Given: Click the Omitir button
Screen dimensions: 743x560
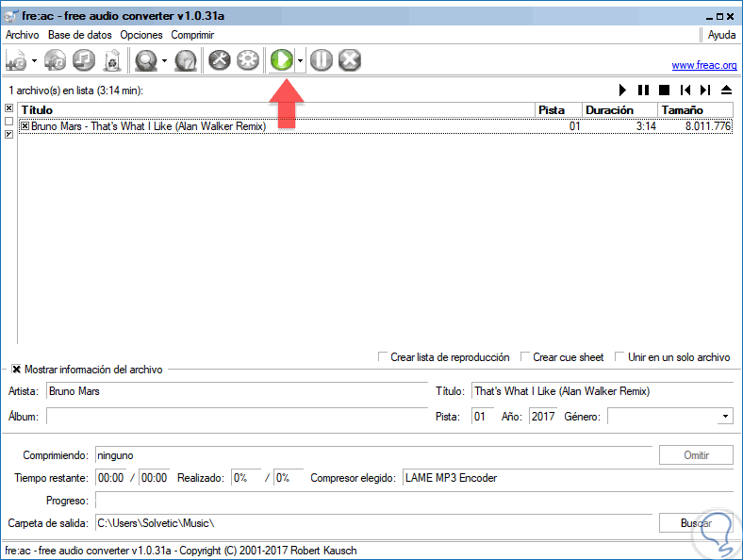Looking at the screenshot, I should pyautogui.click(x=696, y=455).
